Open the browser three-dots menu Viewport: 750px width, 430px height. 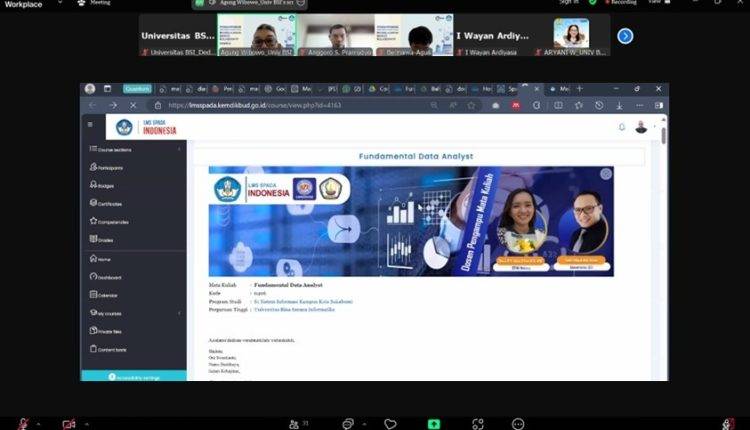click(x=640, y=105)
